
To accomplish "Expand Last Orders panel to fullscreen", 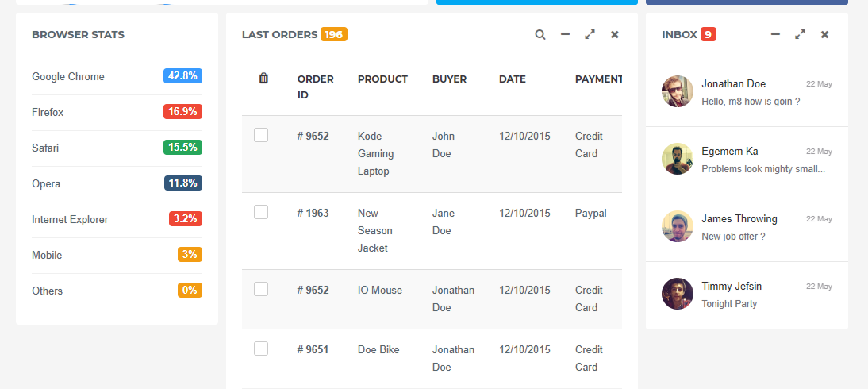I will pos(590,35).
